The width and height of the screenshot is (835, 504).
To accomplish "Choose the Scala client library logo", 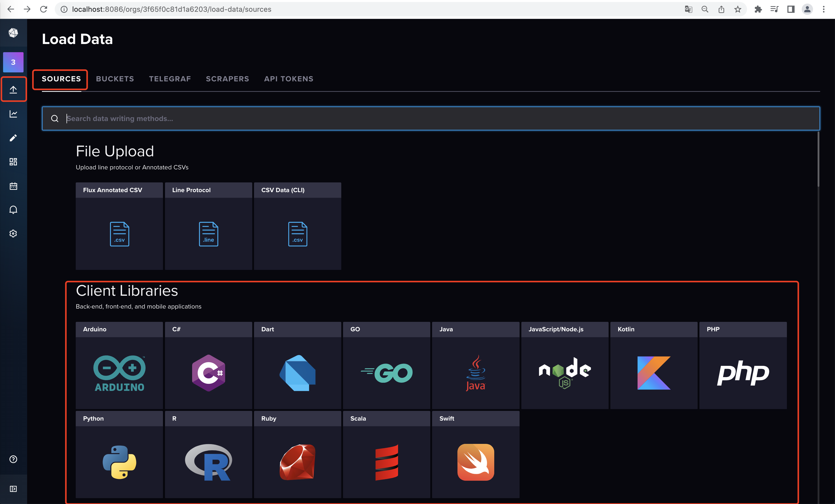I will point(387,462).
